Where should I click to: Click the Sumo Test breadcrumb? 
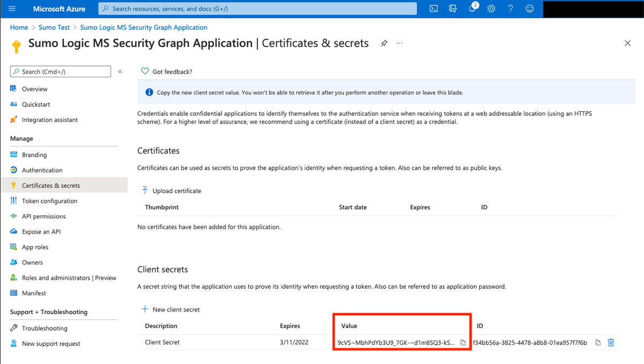54,27
